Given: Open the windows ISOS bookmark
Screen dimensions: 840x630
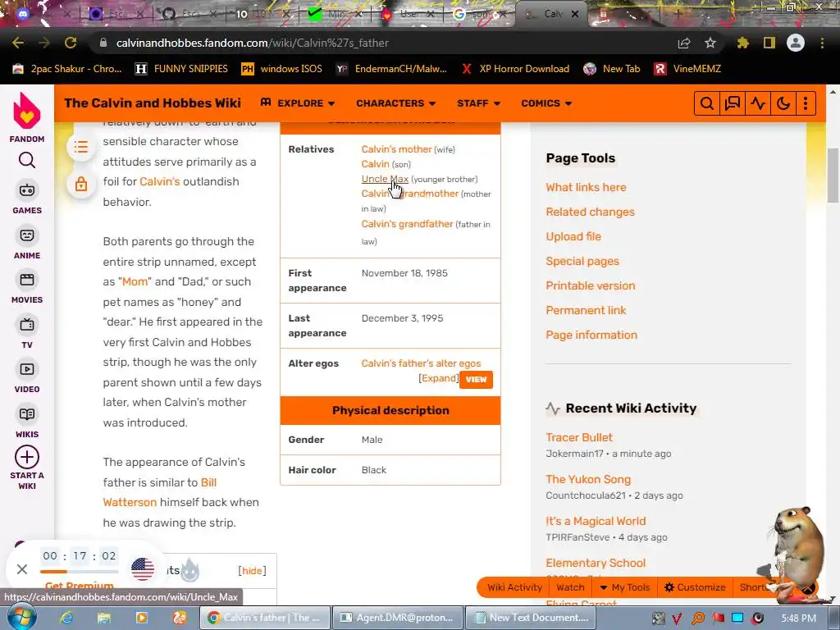Looking at the screenshot, I should 282,69.
